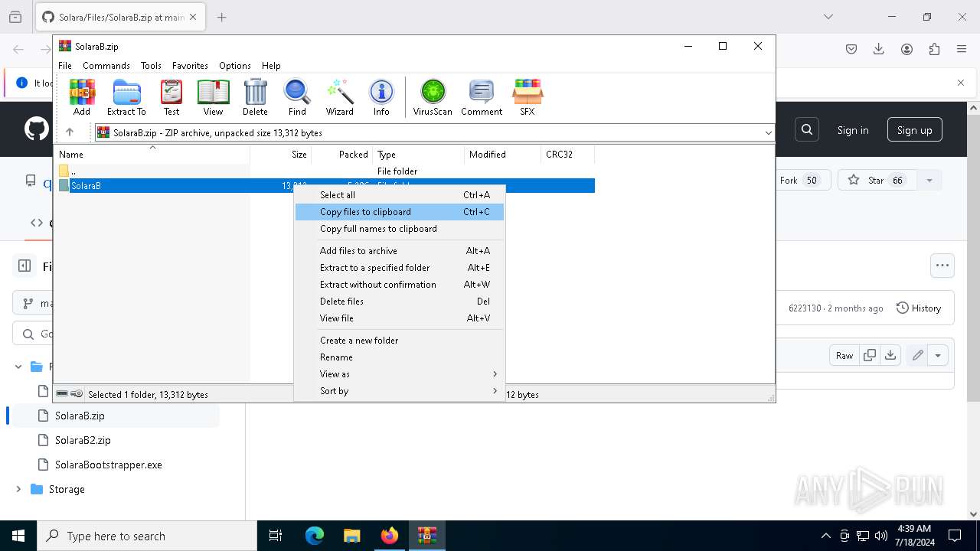Choose Create a new folder

click(x=400, y=341)
